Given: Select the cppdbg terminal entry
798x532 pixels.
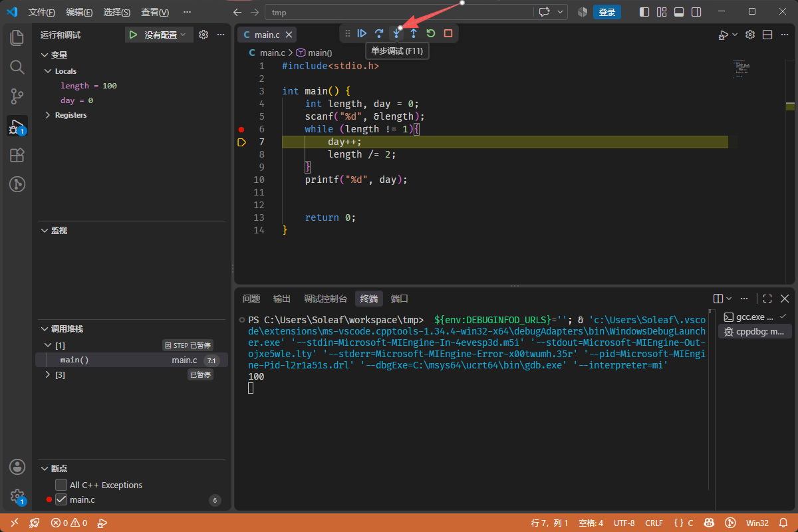Looking at the screenshot, I should coord(755,332).
